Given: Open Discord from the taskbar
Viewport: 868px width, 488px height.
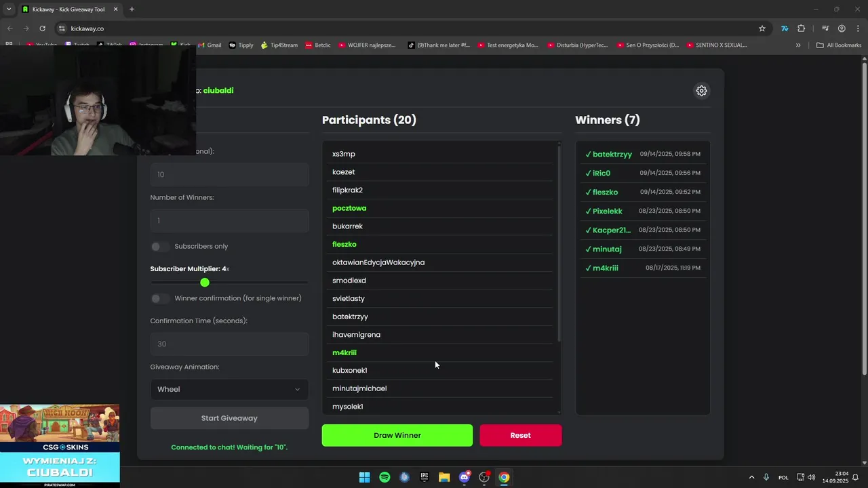Looking at the screenshot, I should (x=465, y=477).
